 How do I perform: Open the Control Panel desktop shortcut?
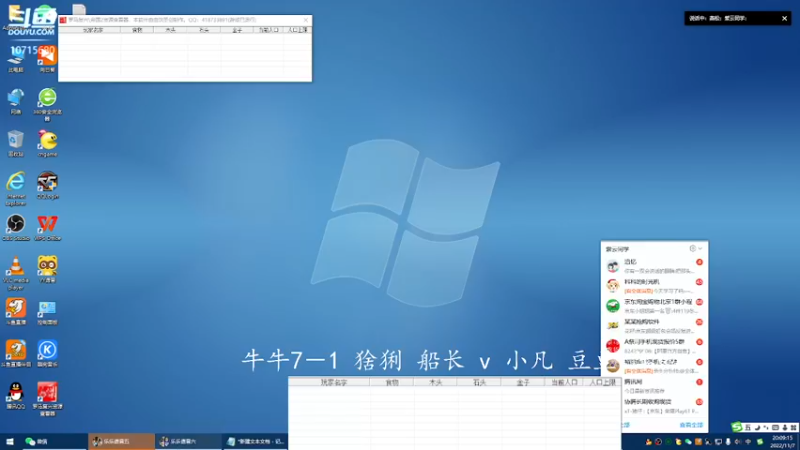point(47,312)
